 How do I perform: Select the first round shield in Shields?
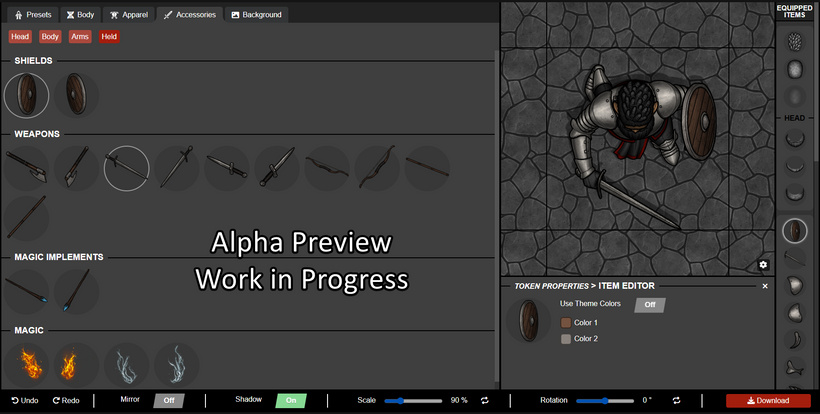[x=27, y=95]
